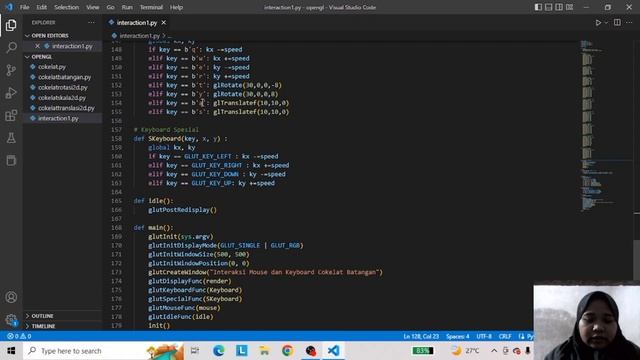This screenshot has height=360, width=640.
Task: Open Task View on the taskbar
Action: pos(195,351)
